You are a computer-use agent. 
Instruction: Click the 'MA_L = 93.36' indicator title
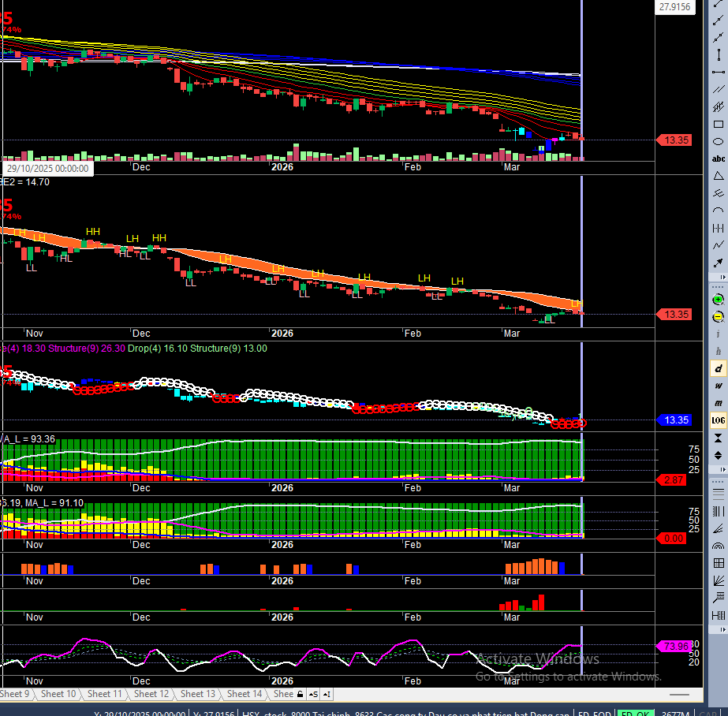click(28, 439)
